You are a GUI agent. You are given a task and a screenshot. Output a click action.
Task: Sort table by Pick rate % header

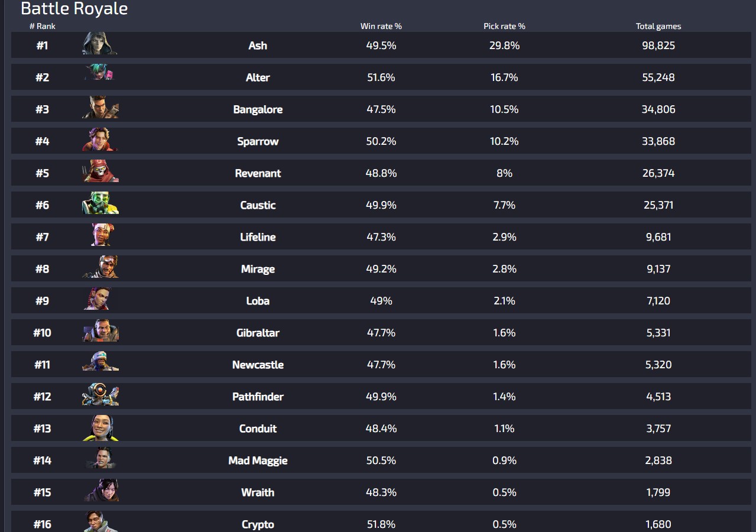click(504, 26)
